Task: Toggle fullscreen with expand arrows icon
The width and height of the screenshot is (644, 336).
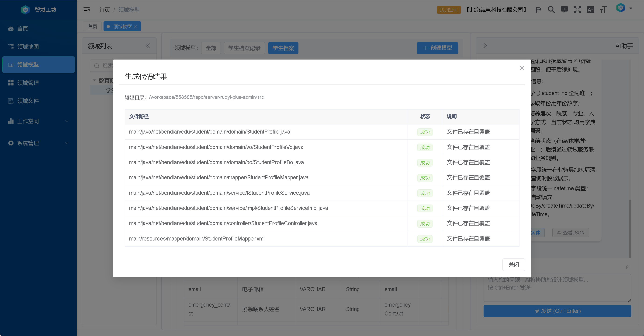Action: 577,10
